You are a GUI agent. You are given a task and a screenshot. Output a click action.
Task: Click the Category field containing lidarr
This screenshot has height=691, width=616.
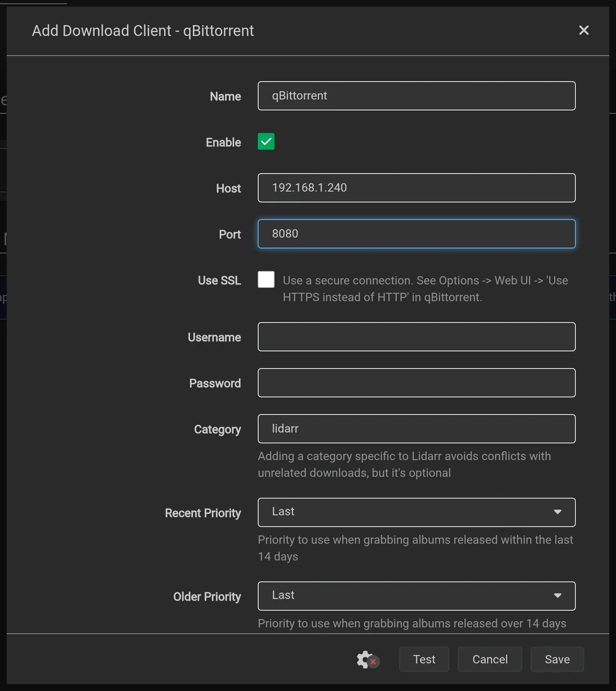click(416, 428)
